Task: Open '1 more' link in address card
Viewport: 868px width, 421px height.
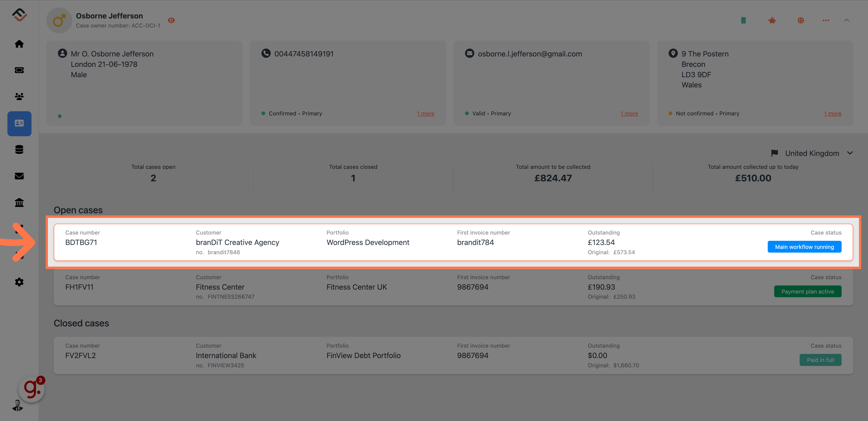Action: 833,113
